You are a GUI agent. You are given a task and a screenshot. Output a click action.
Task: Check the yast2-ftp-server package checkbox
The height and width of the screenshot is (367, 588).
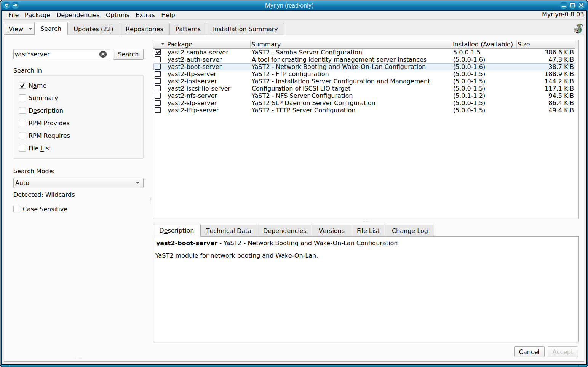(158, 74)
